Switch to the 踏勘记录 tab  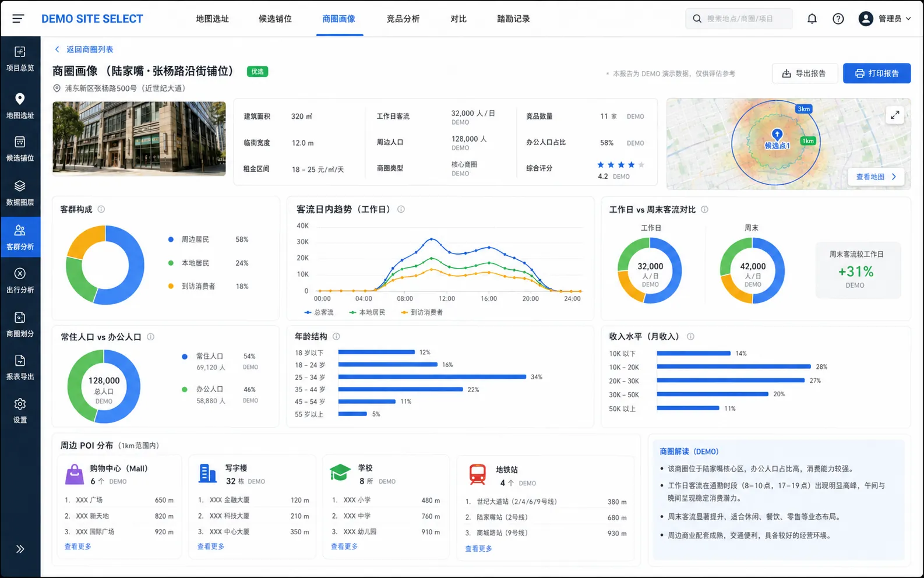point(513,19)
